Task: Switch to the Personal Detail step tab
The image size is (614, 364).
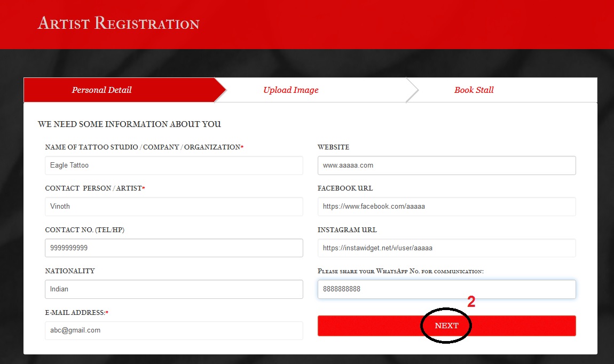Action: [x=102, y=90]
